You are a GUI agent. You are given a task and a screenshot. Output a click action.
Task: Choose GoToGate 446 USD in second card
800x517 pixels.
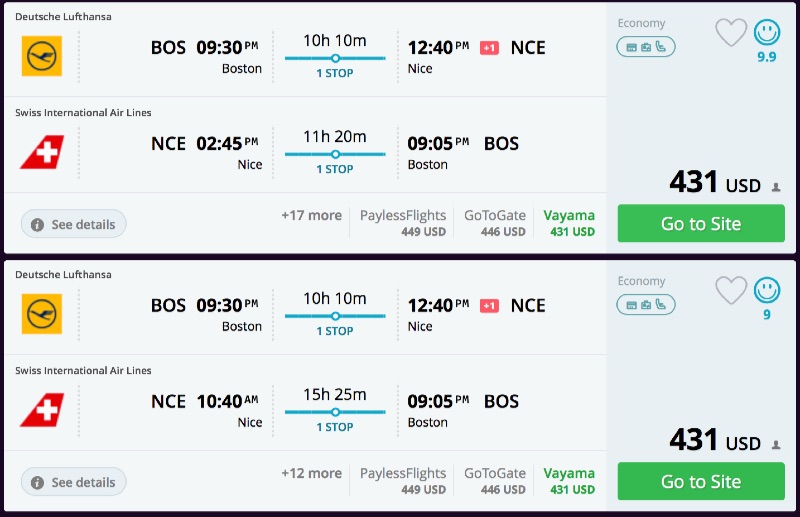[x=495, y=481]
